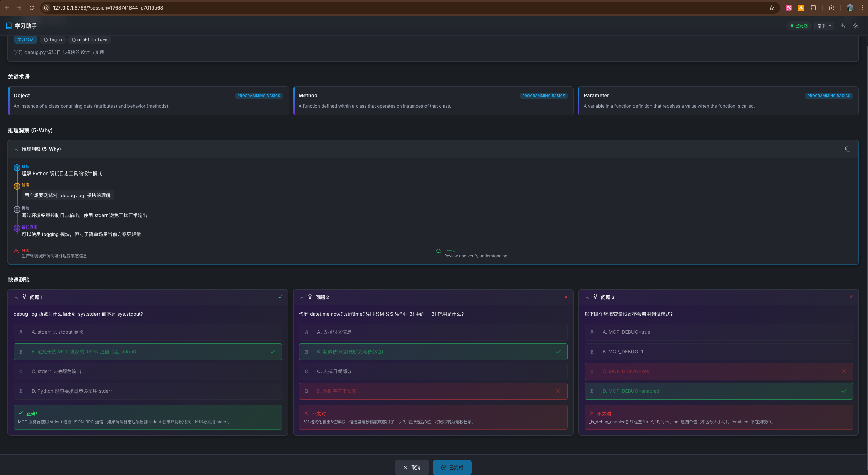Image resolution: width=868 pixels, height=475 pixels.
Task: Open the 简中 language dropdown
Action: pyautogui.click(x=824, y=26)
